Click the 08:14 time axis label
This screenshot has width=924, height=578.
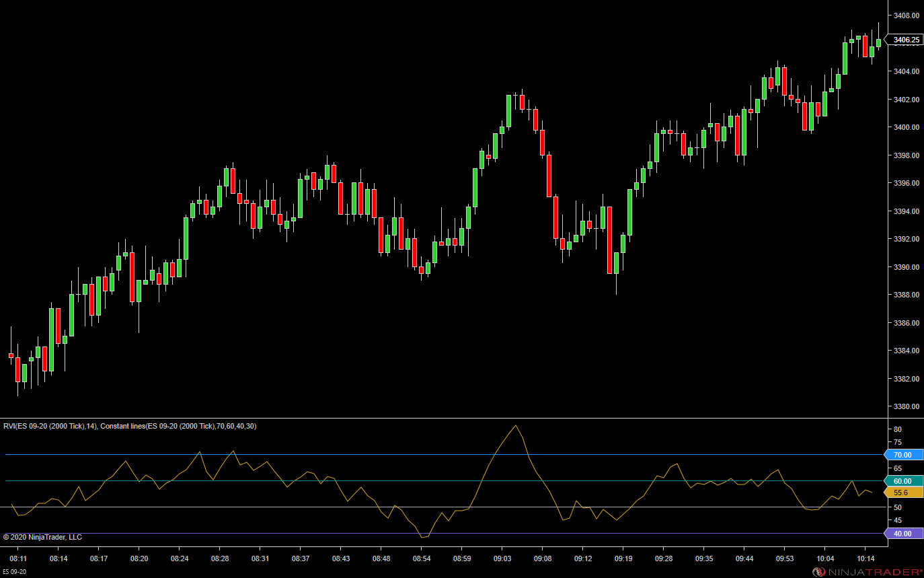point(59,559)
